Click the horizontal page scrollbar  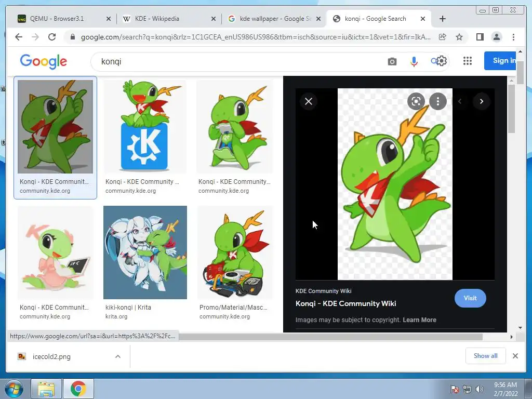(x=331, y=337)
